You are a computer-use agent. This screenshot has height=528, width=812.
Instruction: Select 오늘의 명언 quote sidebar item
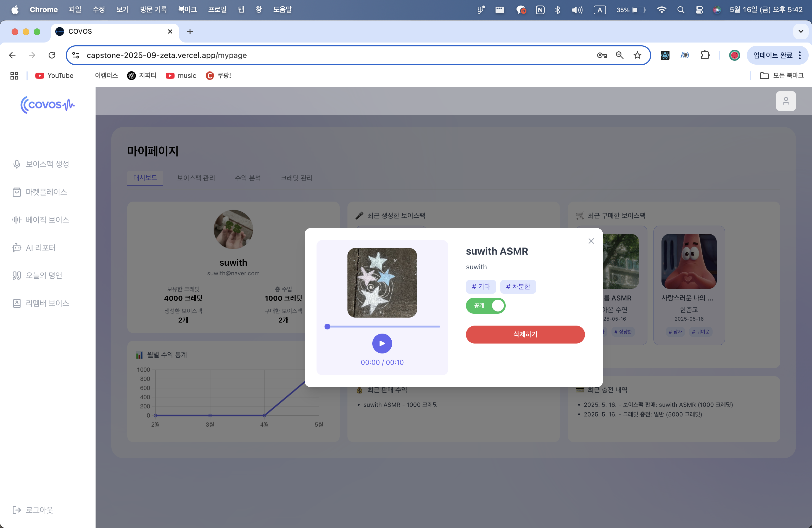point(38,275)
